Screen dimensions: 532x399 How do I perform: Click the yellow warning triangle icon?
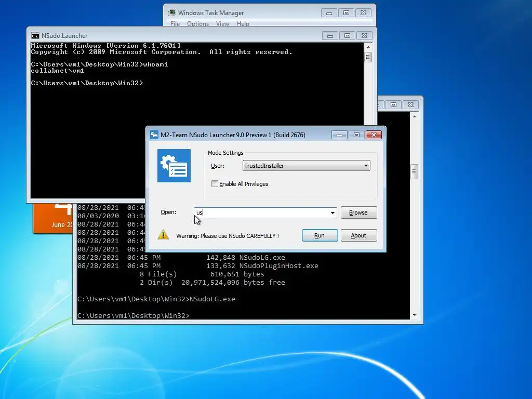(163, 235)
